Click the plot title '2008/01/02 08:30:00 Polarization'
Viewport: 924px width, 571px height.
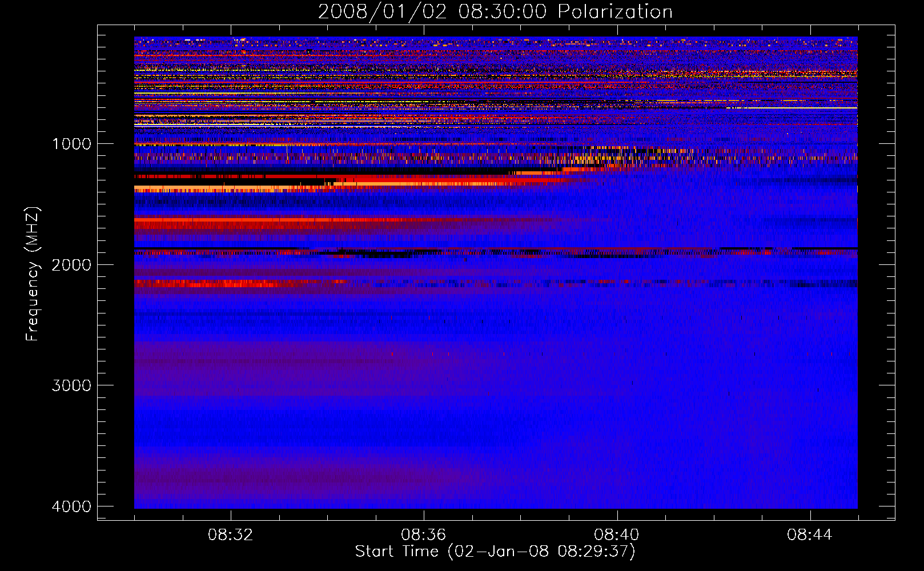(x=495, y=11)
